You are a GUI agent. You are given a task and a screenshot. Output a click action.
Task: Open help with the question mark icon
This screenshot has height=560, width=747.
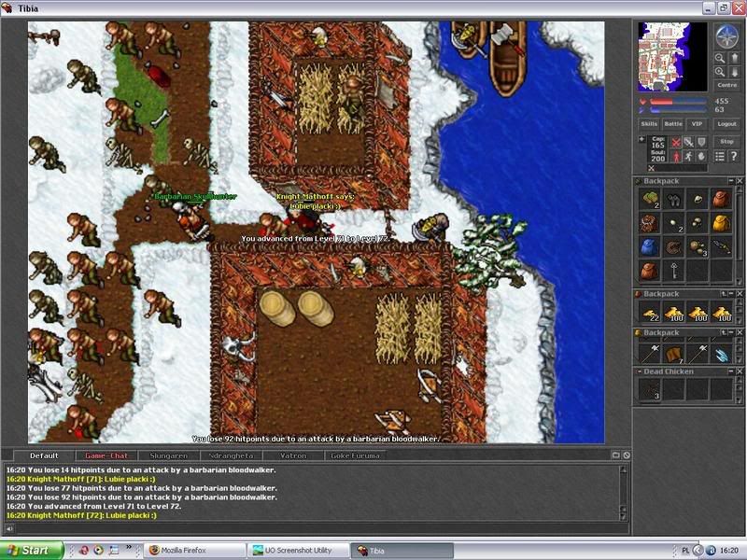tap(734, 156)
